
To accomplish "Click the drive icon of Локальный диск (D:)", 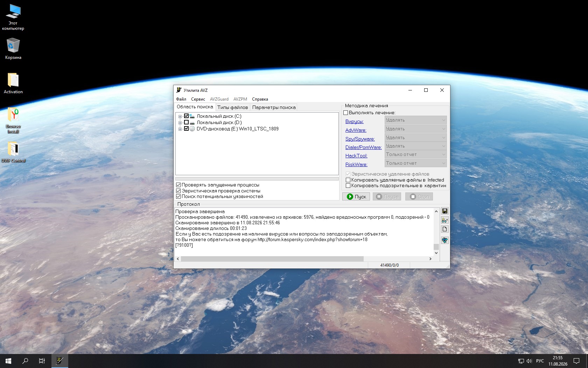I will click(x=192, y=122).
